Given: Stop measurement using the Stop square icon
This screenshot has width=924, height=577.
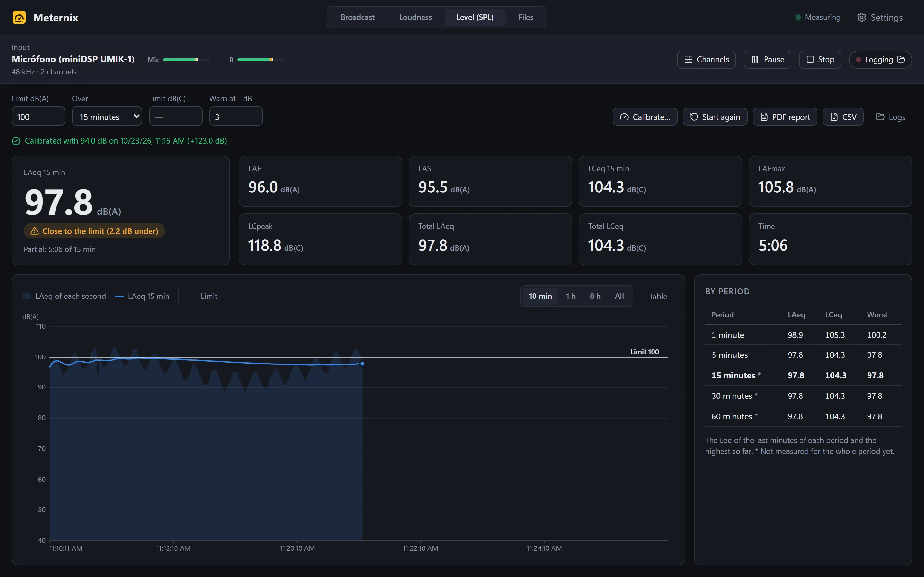Looking at the screenshot, I should coord(810,60).
